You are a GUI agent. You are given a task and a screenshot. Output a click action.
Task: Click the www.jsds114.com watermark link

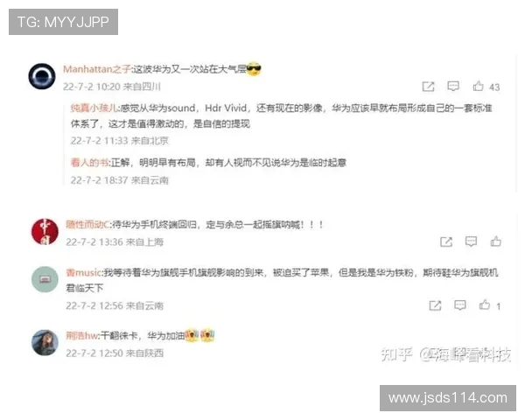[x=448, y=398]
